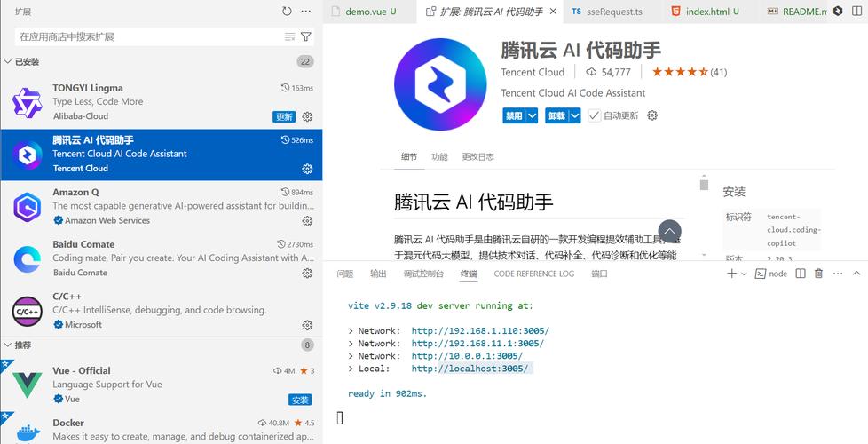Kill terminal with the trash icon
The height and width of the screenshot is (444, 868).
(818, 274)
